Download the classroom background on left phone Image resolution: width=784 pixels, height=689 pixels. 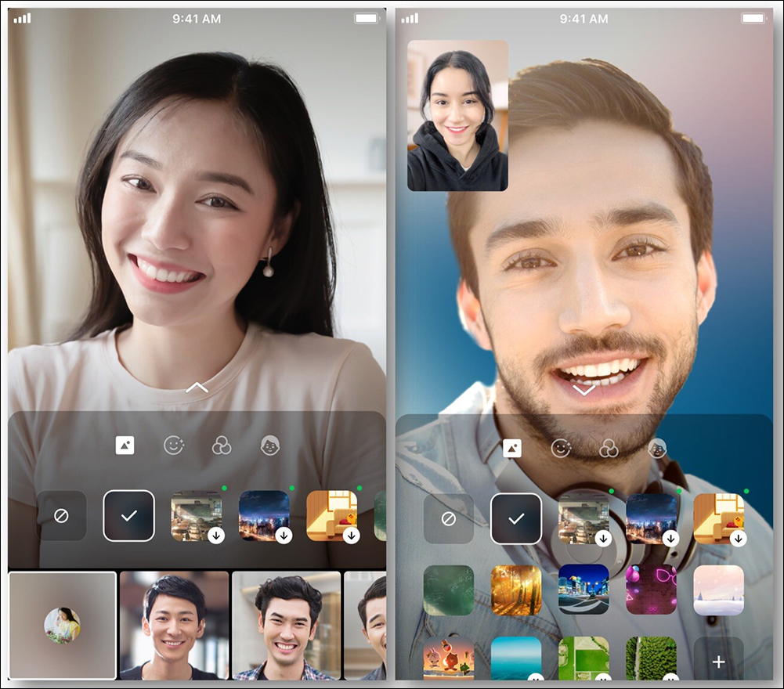click(216, 536)
